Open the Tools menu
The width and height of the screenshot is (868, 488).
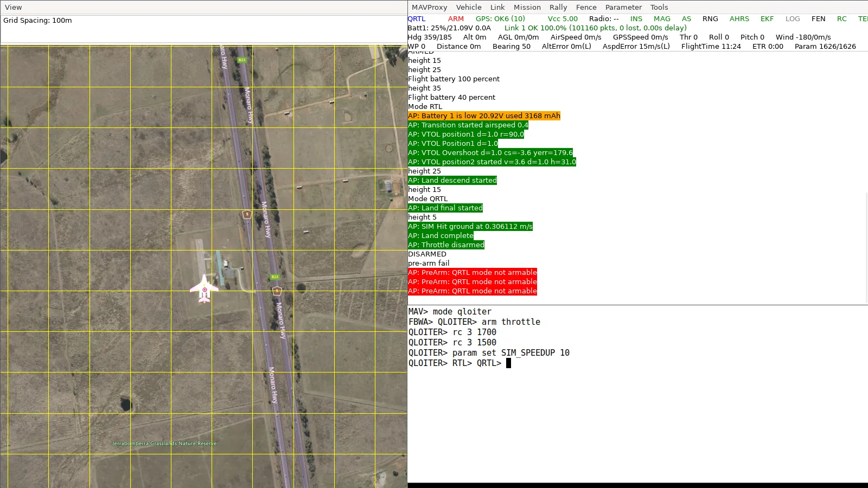tap(659, 7)
